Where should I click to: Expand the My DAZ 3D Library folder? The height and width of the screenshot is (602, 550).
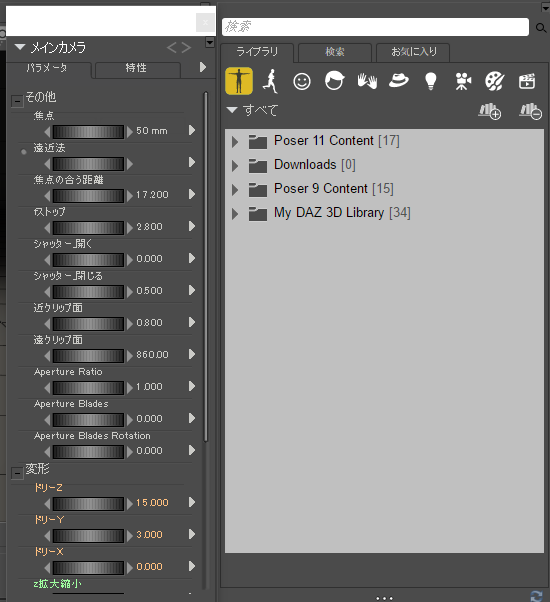coord(235,214)
